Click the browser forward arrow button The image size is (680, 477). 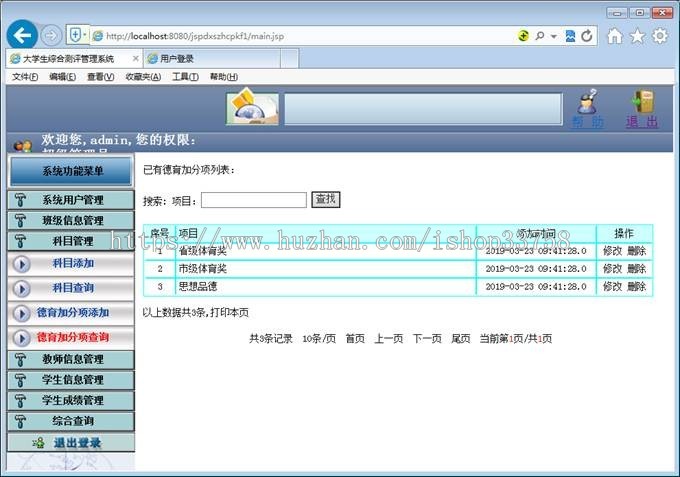[x=51, y=36]
